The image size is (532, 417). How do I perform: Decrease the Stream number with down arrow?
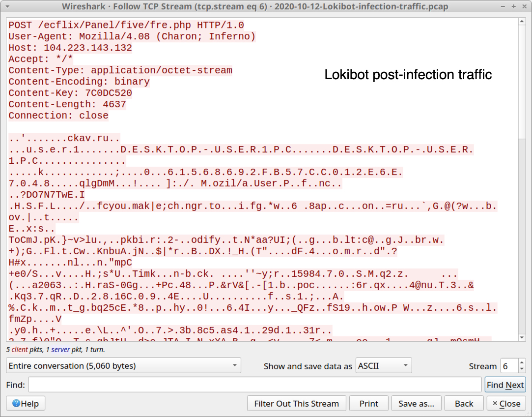pos(522,369)
